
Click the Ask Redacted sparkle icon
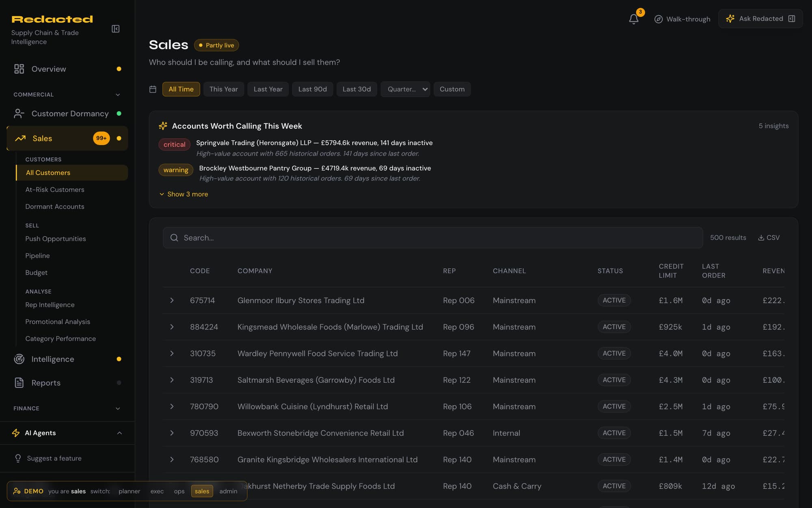(x=730, y=19)
